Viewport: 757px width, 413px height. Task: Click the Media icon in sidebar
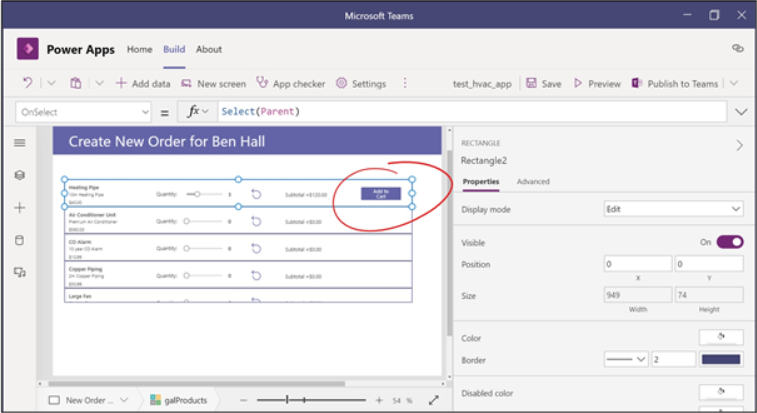[20, 272]
